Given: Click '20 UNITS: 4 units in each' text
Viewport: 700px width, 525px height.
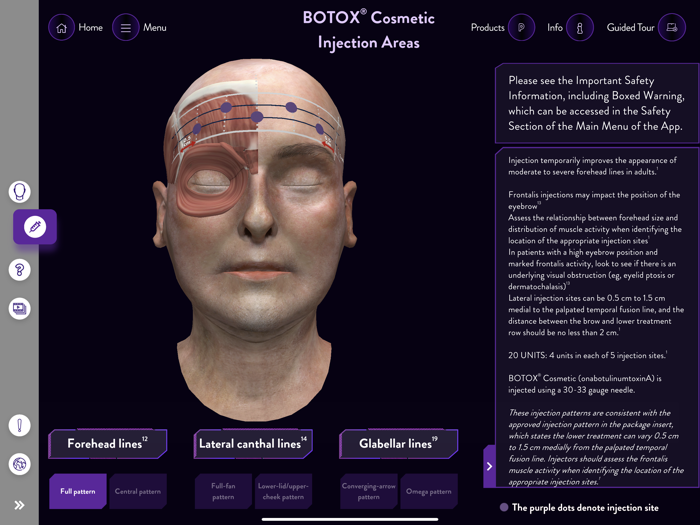Looking at the screenshot, I should [x=588, y=355].
